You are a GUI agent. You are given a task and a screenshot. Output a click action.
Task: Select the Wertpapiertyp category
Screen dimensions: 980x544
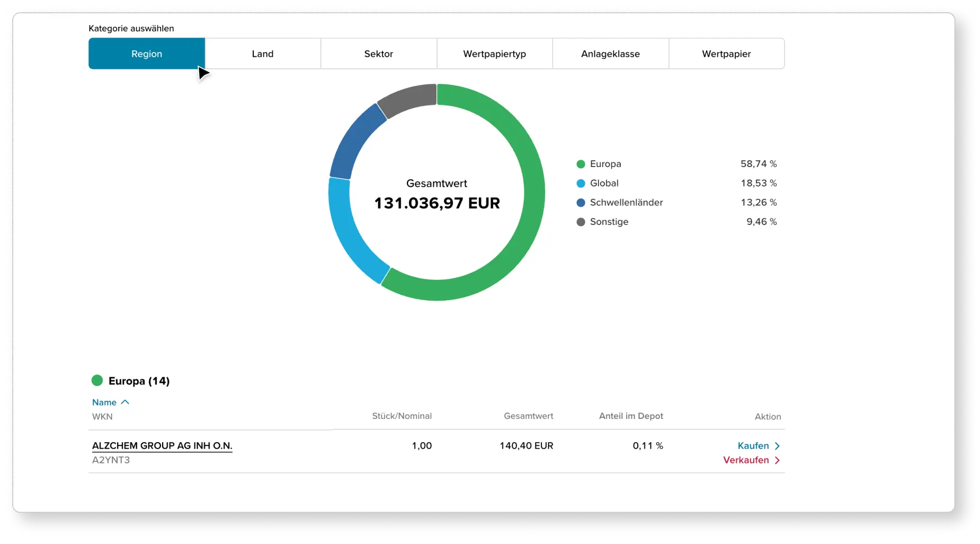(x=494, y=54)
